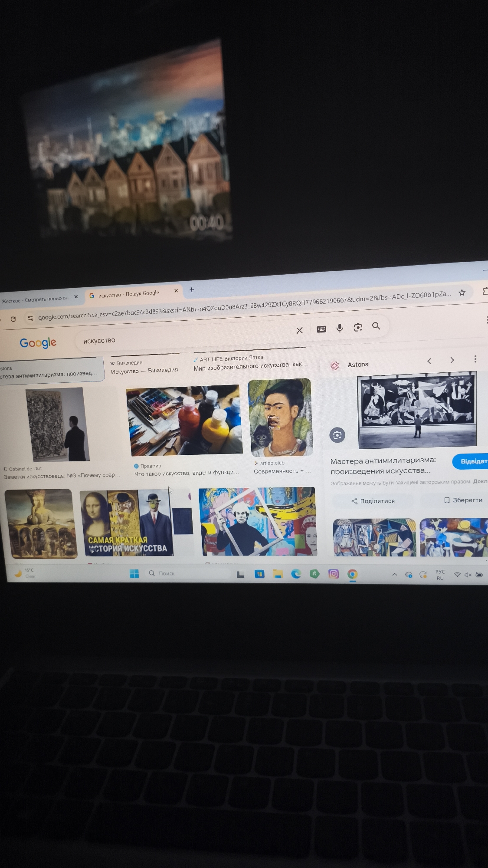Clear the search query with the X
This screenshot has width=488, height=868.
299,330
